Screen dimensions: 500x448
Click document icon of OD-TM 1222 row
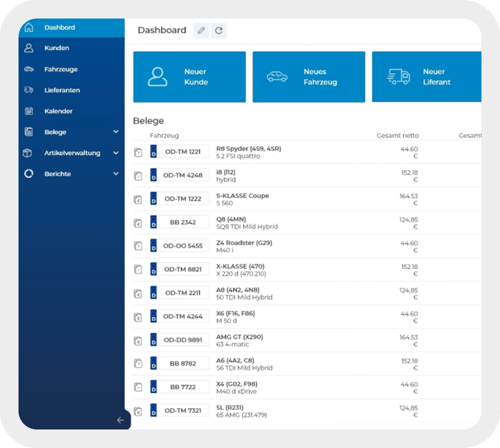(x=138, y=199)
